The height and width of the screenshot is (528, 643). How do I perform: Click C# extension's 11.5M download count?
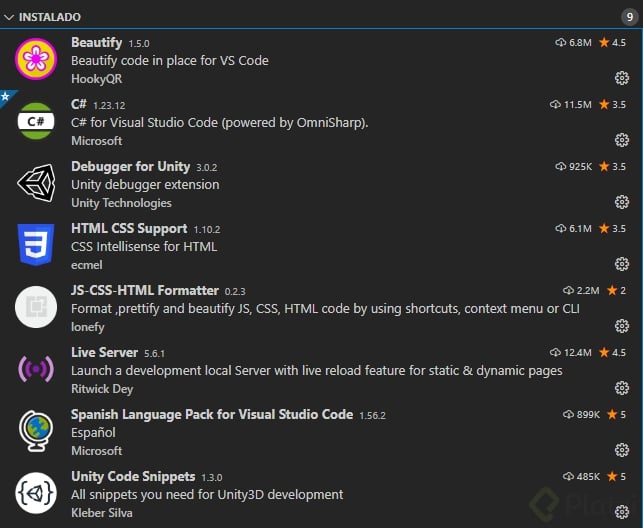coord(570,105)
